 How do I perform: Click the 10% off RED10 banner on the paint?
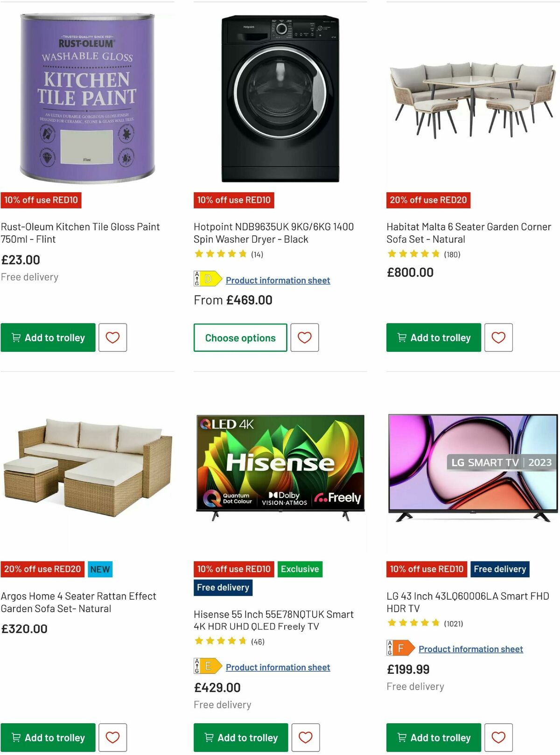42,200
